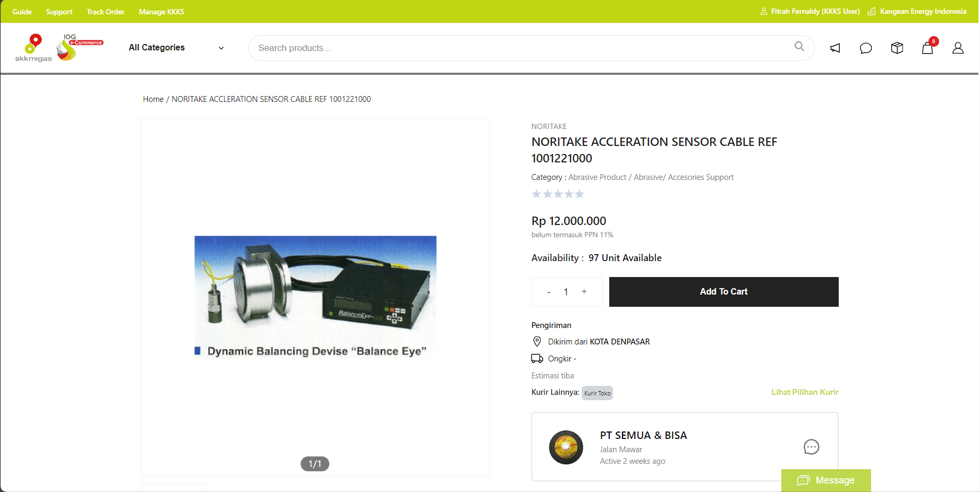Screen dimensions: 980x492
Task: Open the Track Order menu item
Action: [x=106, y=12]
